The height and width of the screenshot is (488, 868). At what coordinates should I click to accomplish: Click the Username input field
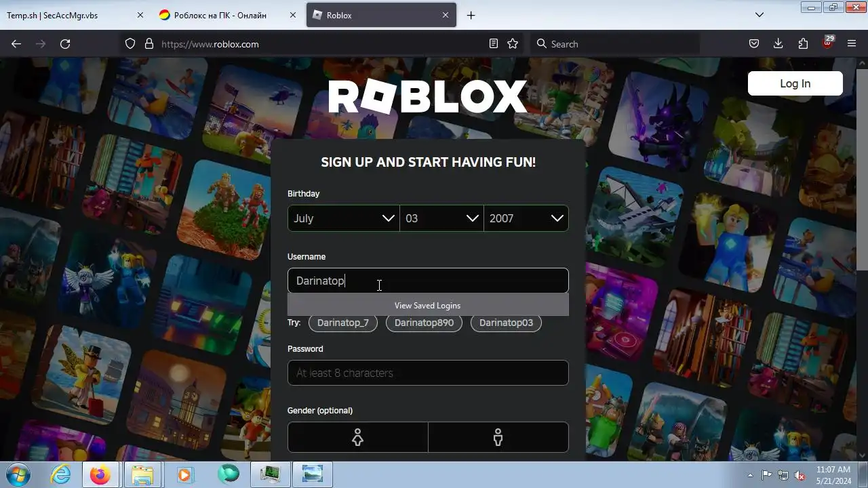(x=428, y=281)
